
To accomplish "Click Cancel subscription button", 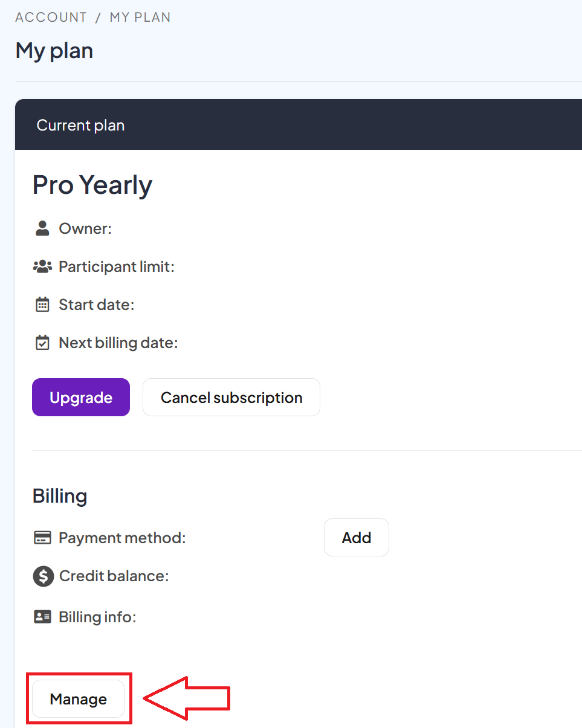I will [231, 398].
